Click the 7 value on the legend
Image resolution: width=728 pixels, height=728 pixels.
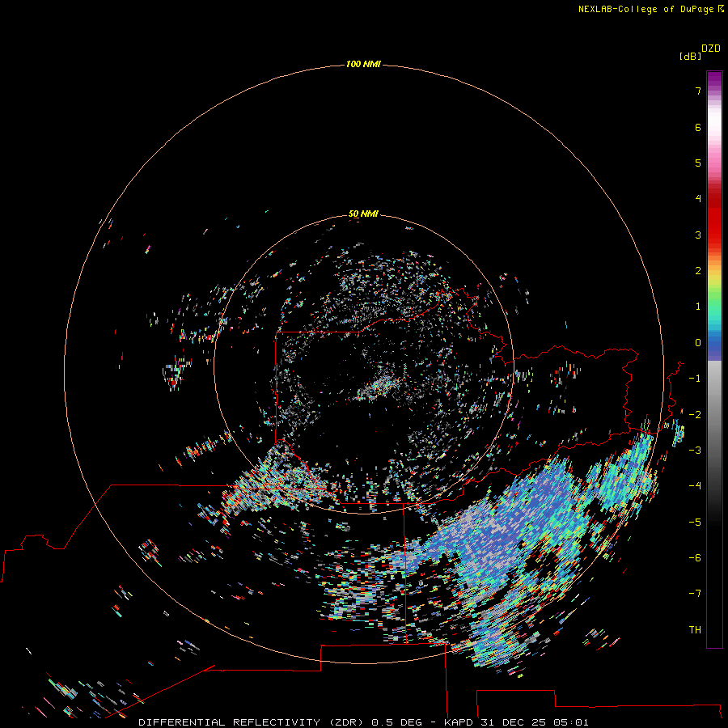tap(698, 91)
